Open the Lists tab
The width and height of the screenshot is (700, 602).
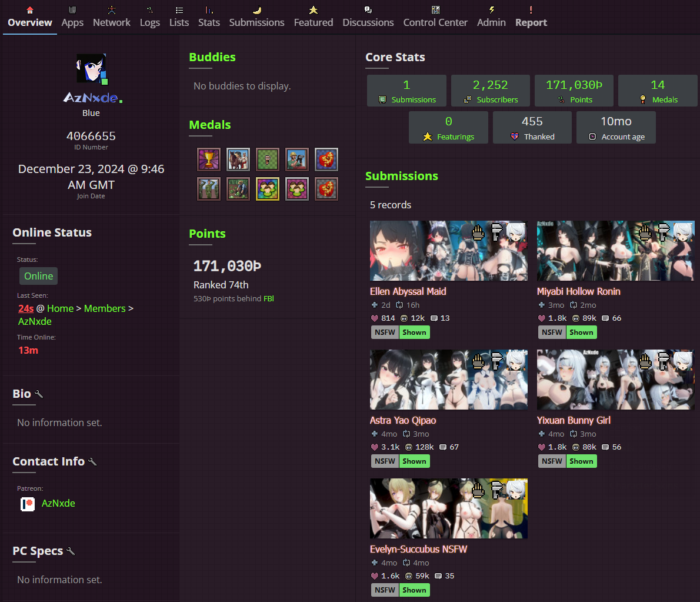tap(179, 17)
